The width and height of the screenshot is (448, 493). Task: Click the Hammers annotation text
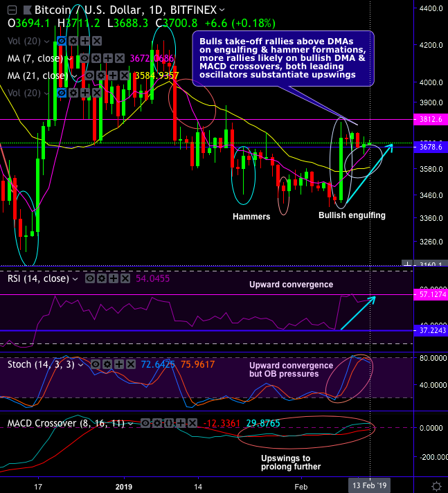click(251, 217)
